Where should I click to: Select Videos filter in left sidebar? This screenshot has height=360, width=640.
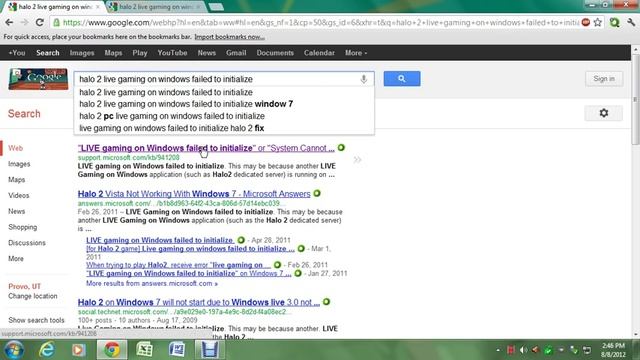(x=19, y=196)
